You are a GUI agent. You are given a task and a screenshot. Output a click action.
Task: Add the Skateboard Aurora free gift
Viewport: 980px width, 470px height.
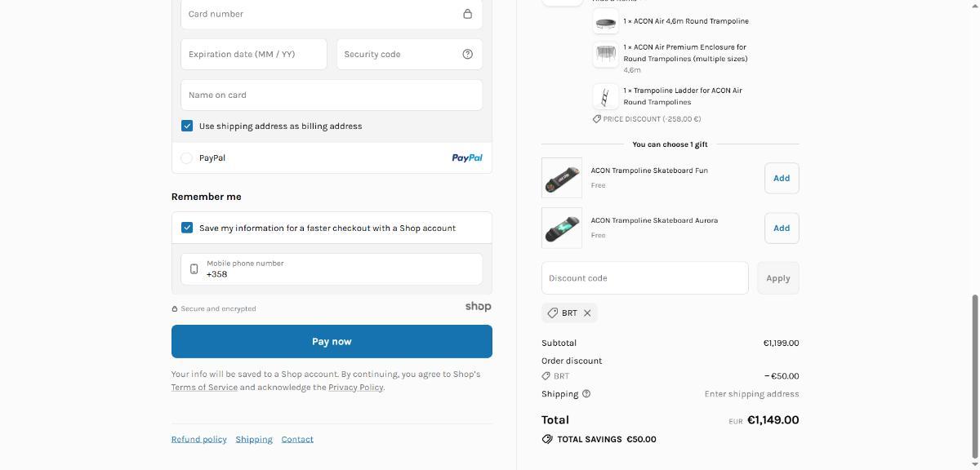point(782,228)
